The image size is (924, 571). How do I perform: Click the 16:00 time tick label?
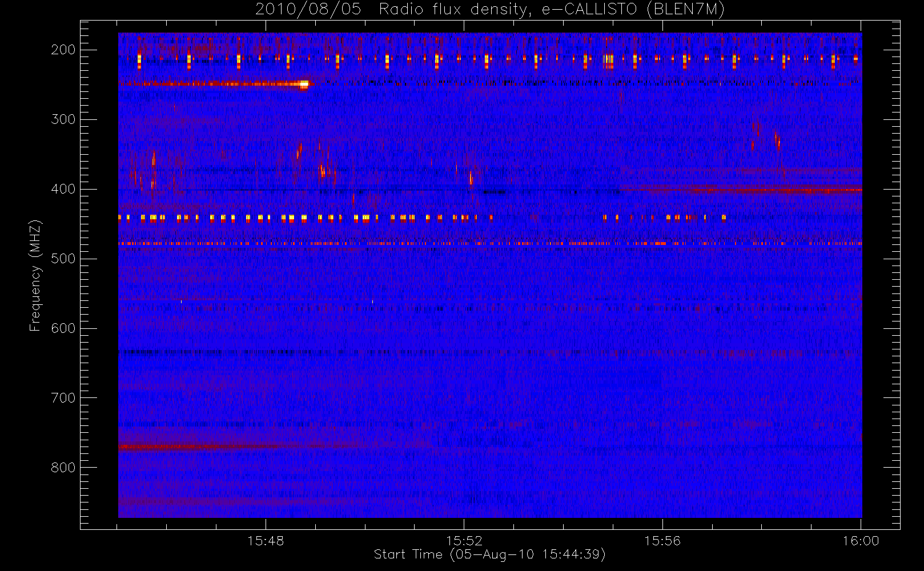pos(861,541)
